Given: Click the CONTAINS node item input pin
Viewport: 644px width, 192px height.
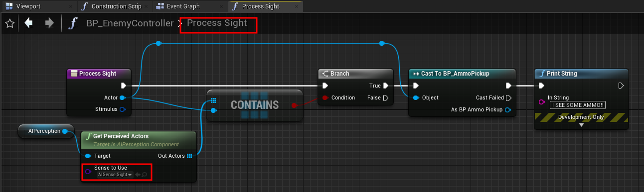Looking at the screenshot, I should point(213,110).
